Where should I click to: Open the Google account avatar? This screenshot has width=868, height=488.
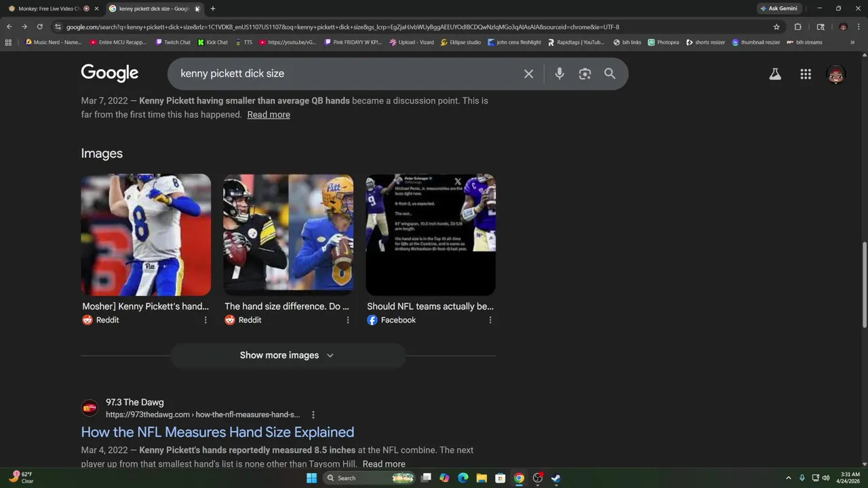click(x=836, y=75)
